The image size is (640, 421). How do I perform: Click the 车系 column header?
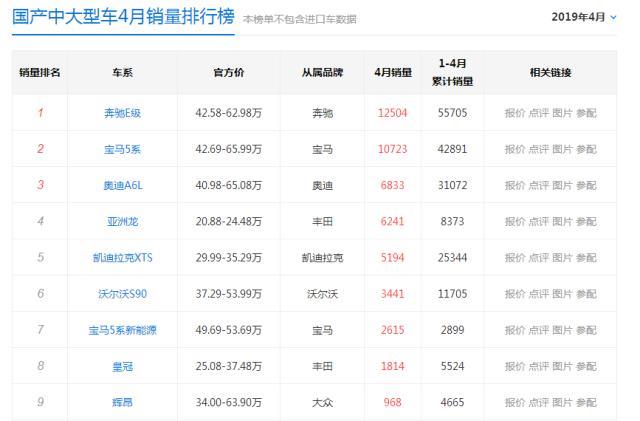click(122, 73)
